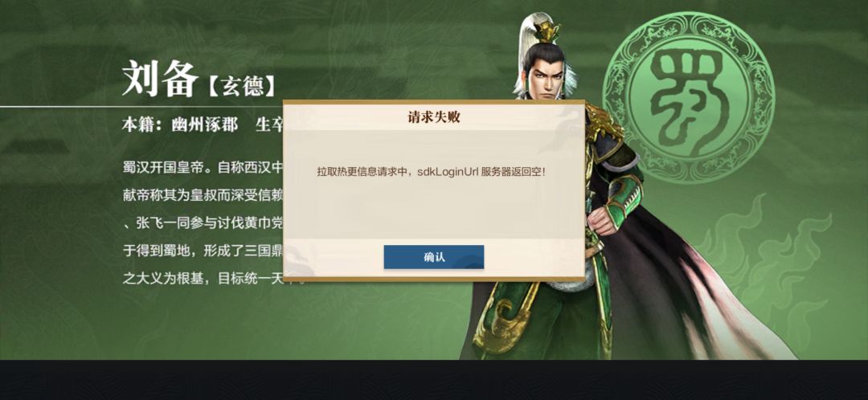Click the 蜀汉开国皇帝 biography line
The image size is (868, 400).
pyautogui.click(x=203, y=167)
